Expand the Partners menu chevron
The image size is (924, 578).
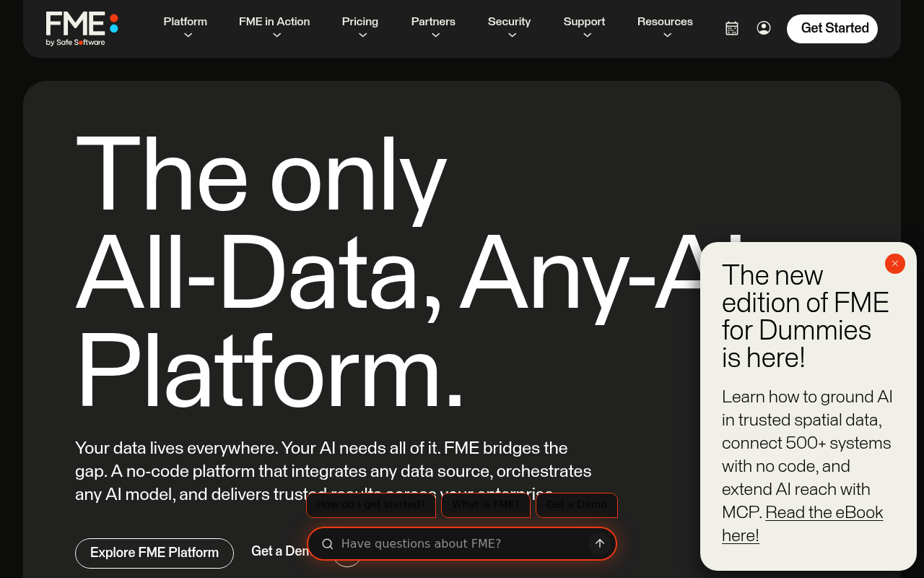(x=435, y=35)
